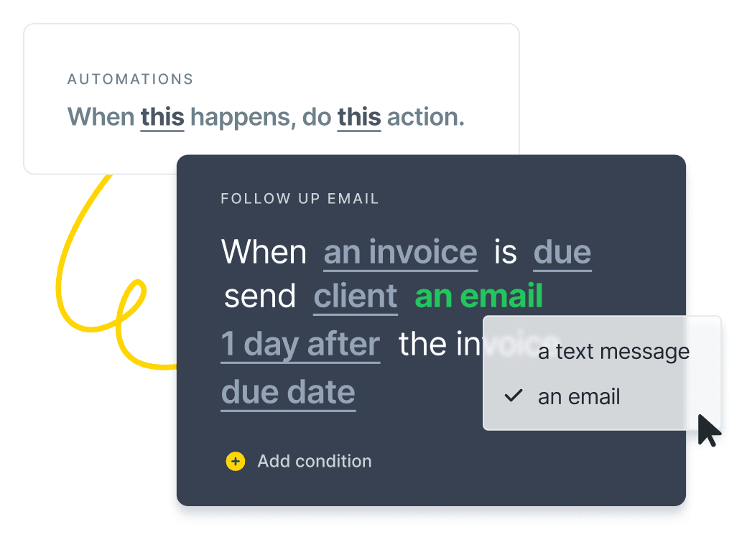This screenshot has width=747, height=560.
Task: Click the first underlined 'this' before 'happens'
Action: point(162,117)
